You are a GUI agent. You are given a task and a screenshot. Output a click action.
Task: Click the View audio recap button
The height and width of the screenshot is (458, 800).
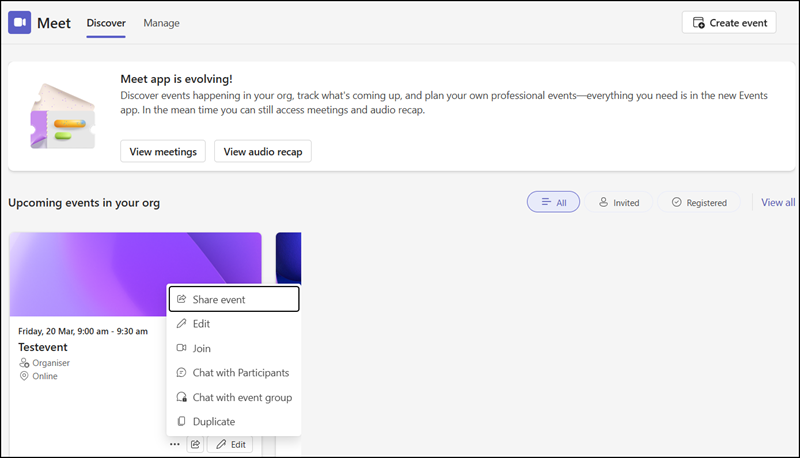click(263, 151)
